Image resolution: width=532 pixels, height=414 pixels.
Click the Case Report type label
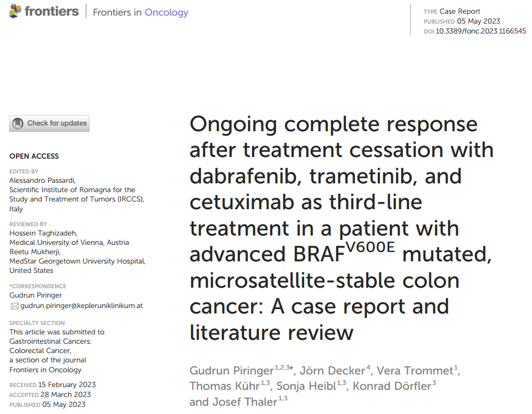[x=460, y=12]
